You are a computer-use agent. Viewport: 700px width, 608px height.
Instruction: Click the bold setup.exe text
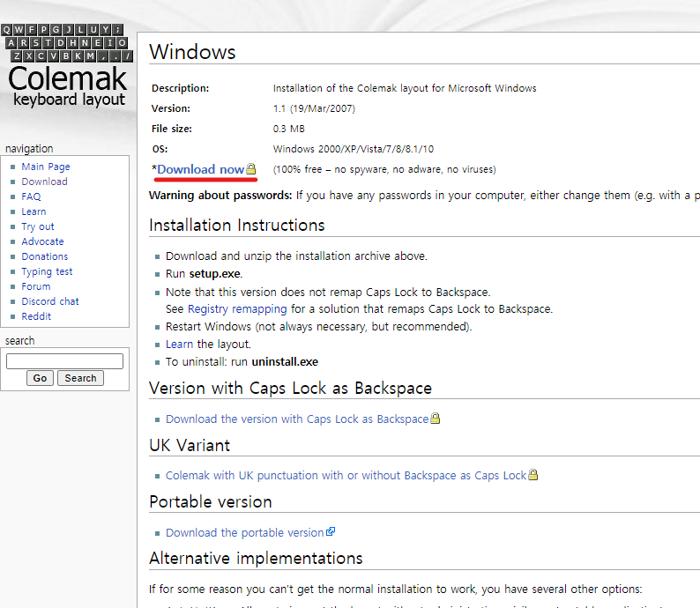(215, 274)
